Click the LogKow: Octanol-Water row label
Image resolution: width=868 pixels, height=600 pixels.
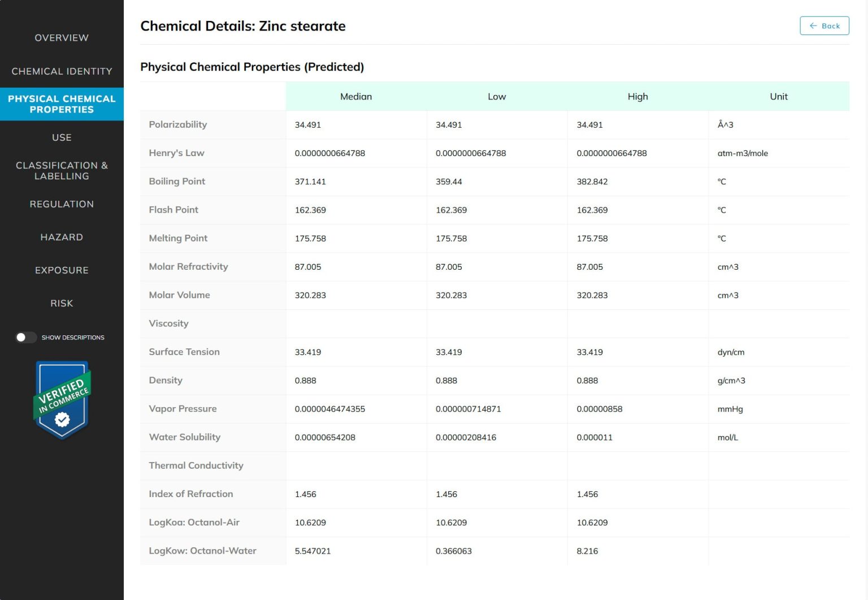202,550
